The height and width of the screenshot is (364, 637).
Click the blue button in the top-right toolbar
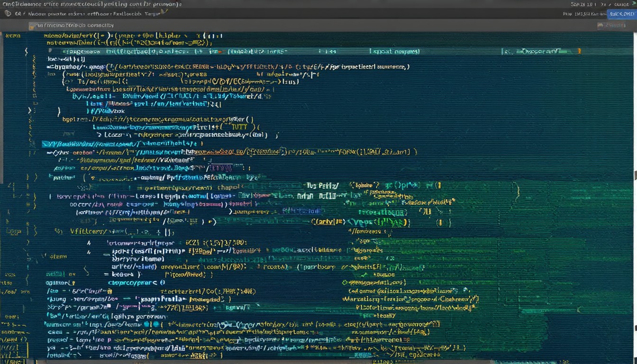point(621,14)
